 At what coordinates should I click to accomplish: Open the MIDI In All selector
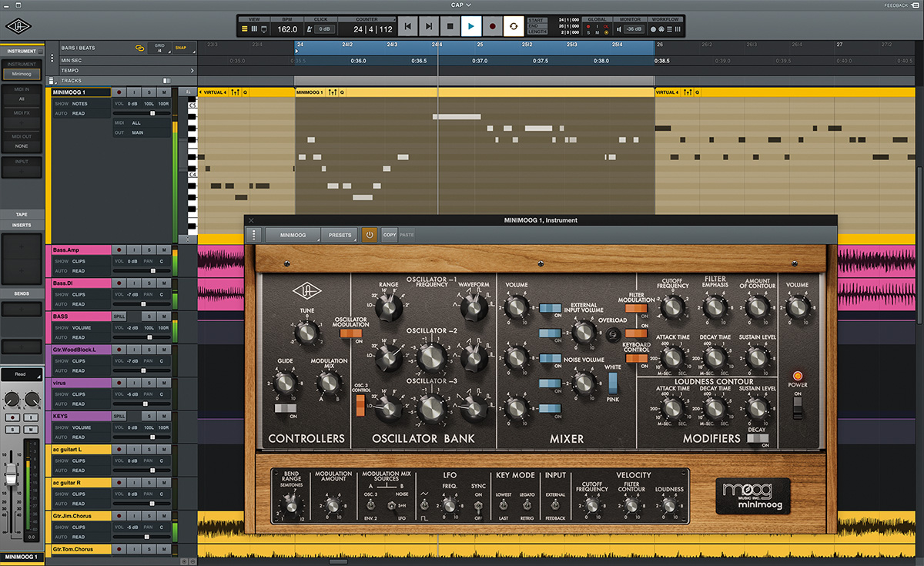point(22,99)
